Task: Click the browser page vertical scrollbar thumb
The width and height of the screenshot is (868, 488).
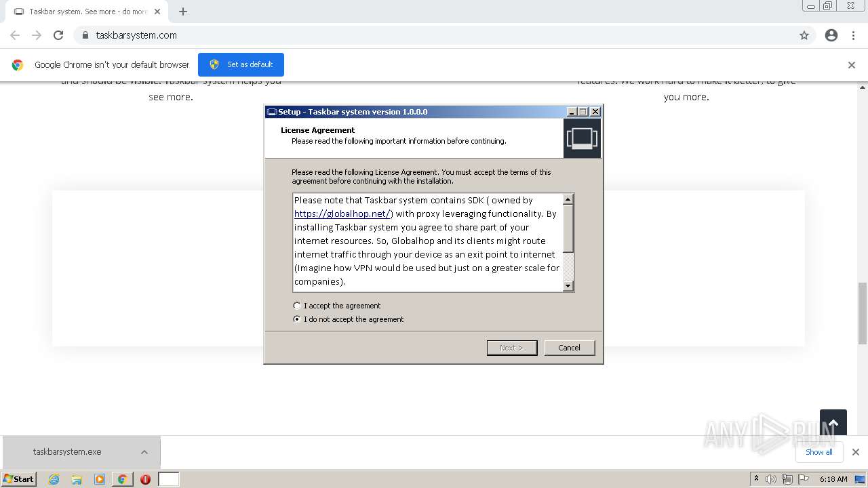Action: [863, 313]
